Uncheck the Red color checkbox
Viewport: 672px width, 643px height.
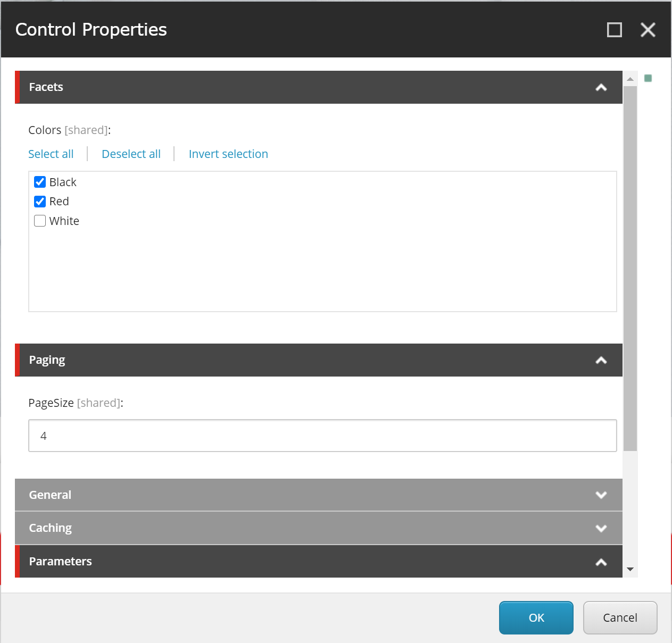[x=40, y=202]
